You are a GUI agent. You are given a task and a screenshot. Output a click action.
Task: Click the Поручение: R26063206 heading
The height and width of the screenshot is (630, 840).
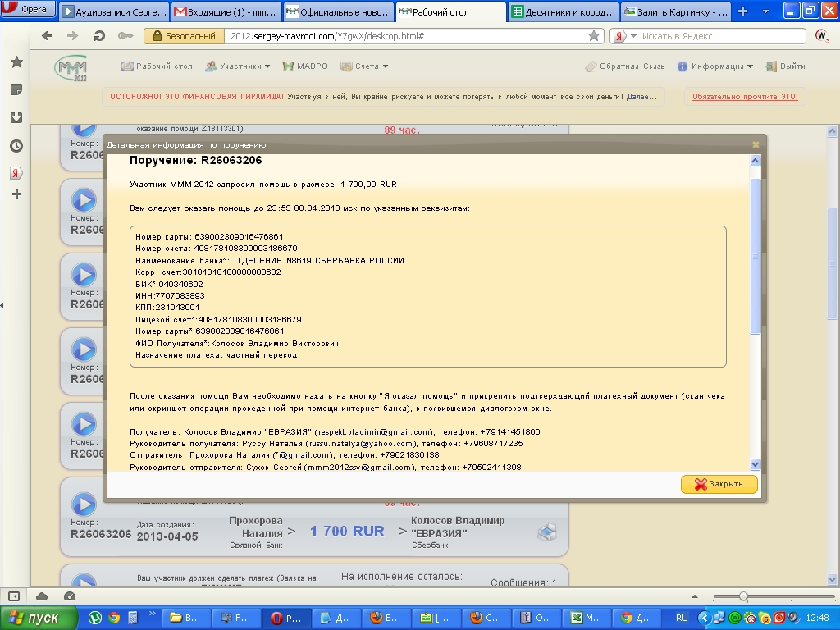[x=195, y=160]
